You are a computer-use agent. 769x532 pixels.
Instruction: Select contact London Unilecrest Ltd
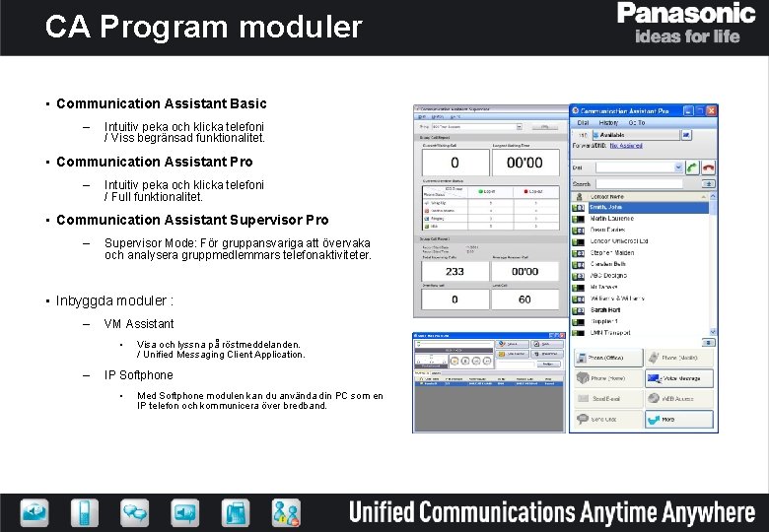point(618,241)
